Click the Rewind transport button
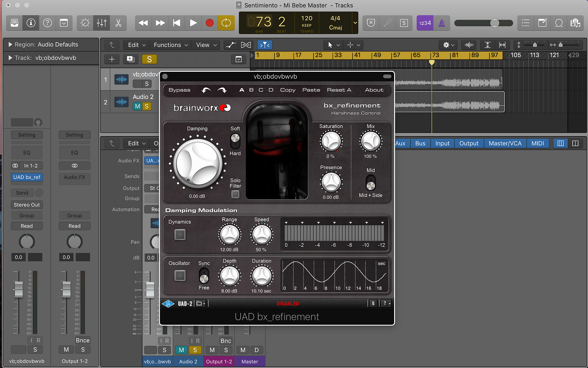This screenshot has height=368, width=588. pos(143,23)
